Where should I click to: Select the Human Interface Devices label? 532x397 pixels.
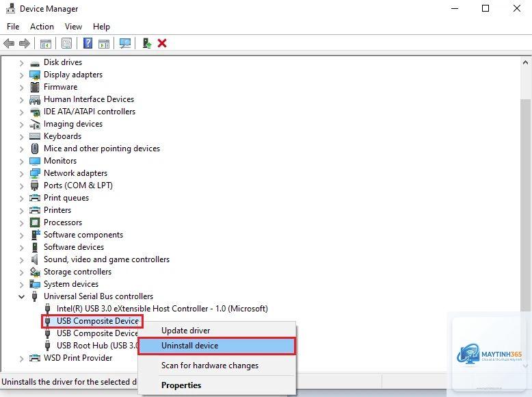pos(89,99)
